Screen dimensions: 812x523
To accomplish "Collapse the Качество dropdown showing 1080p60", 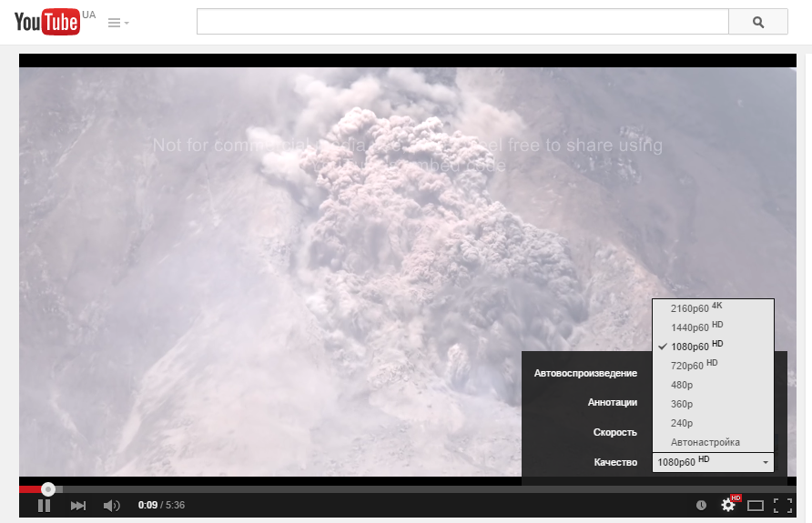I will 713,462.
